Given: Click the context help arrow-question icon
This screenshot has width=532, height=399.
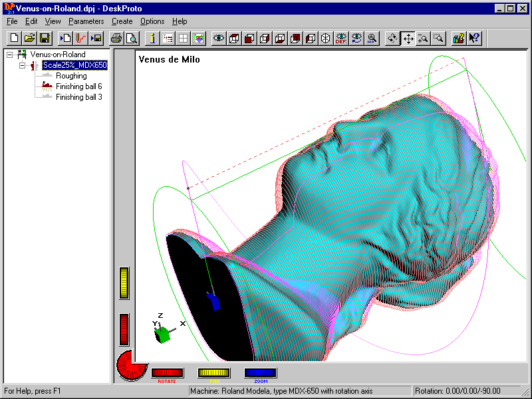Looking at the screenshot, I should tap(474, 38).
